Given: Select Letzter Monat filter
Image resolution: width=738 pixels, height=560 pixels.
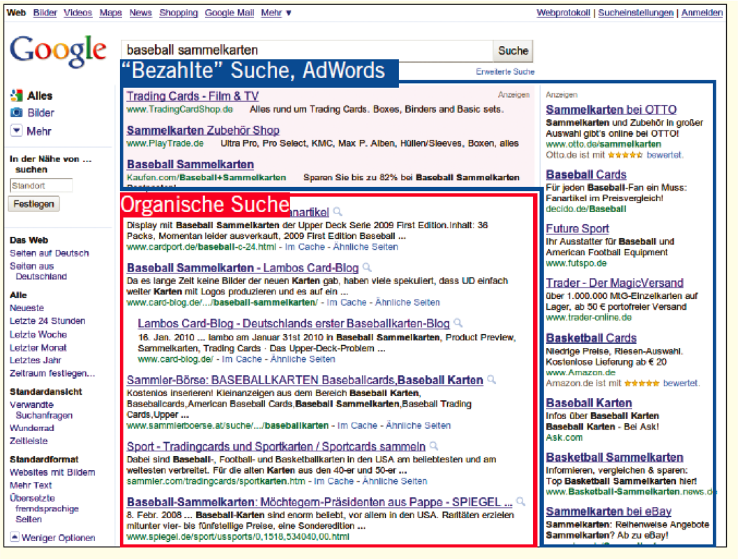Looking at the screenshot, I should (x=38, y=347).
